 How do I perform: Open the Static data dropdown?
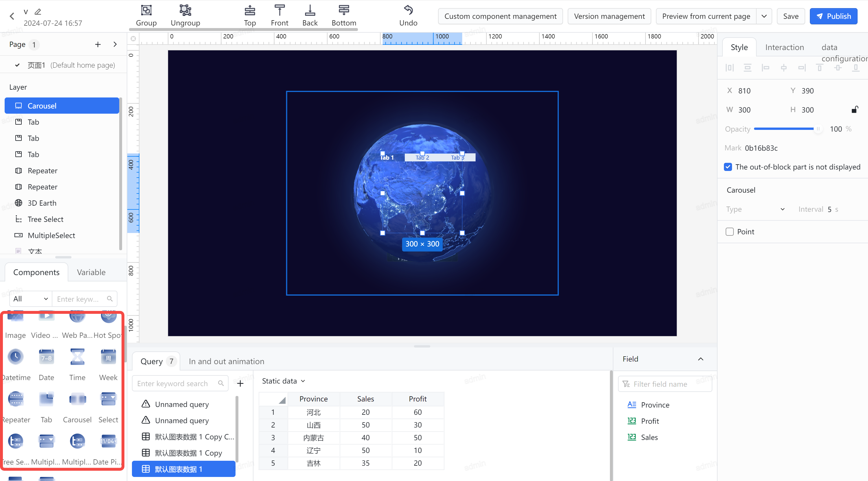(x=283, y=381)
